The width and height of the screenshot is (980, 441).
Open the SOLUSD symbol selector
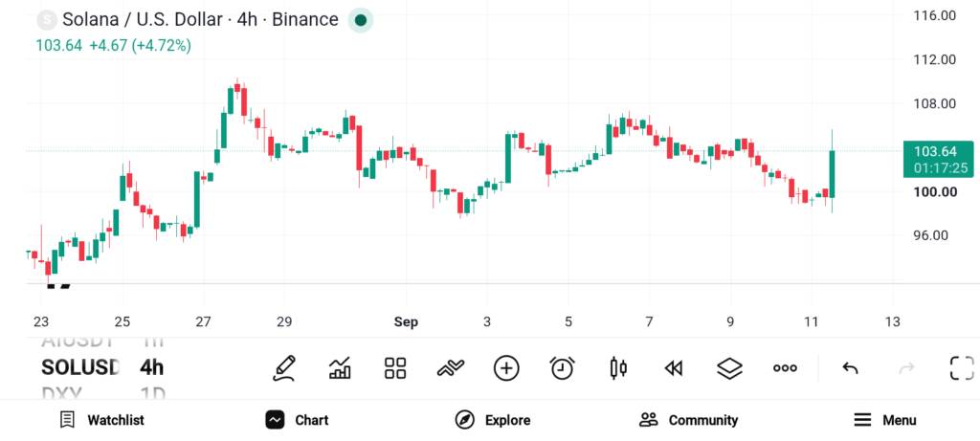pos(80,367)
